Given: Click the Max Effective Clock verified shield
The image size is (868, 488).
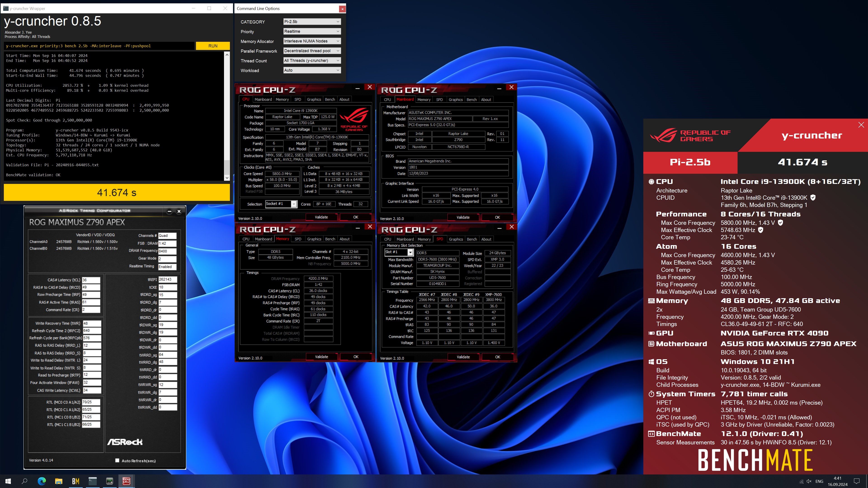Looking at the screenshot, I should coord(760,230).
